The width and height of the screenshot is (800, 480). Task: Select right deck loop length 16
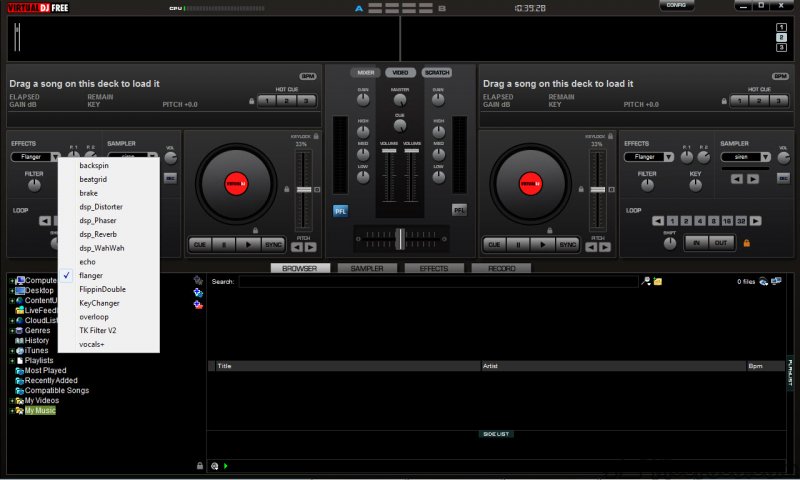tap(727, 221)
